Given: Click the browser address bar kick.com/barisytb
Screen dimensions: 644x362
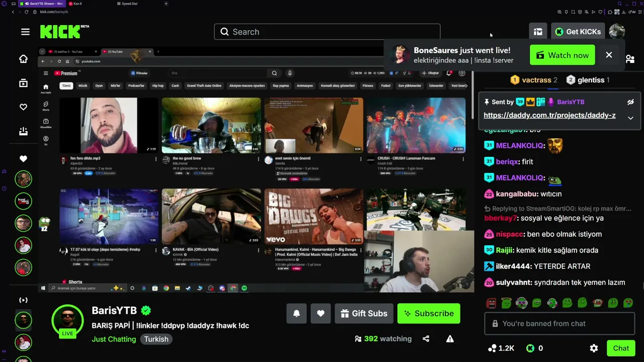Looking at the screenshot, I should pos(54,12).
